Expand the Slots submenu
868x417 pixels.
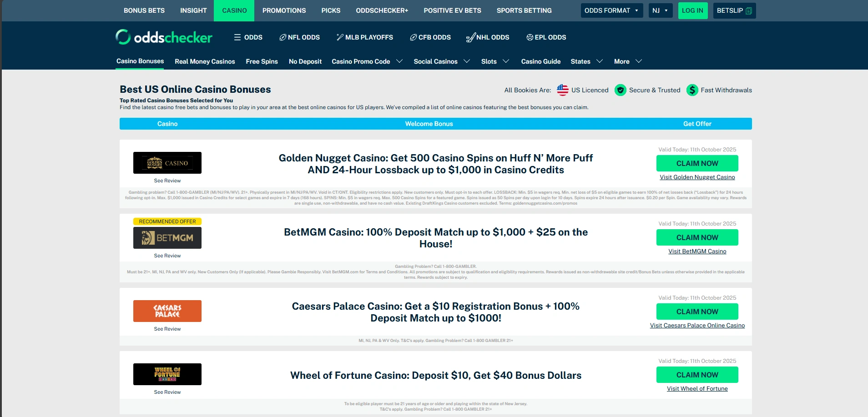coord(506,61)
